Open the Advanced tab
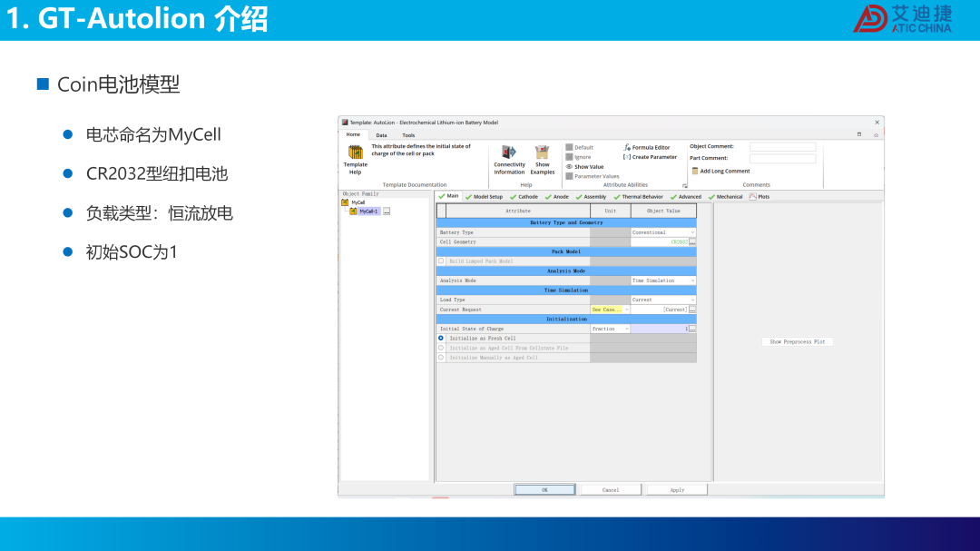Viewport: 980px width, 551px height. tap(686, 197)
